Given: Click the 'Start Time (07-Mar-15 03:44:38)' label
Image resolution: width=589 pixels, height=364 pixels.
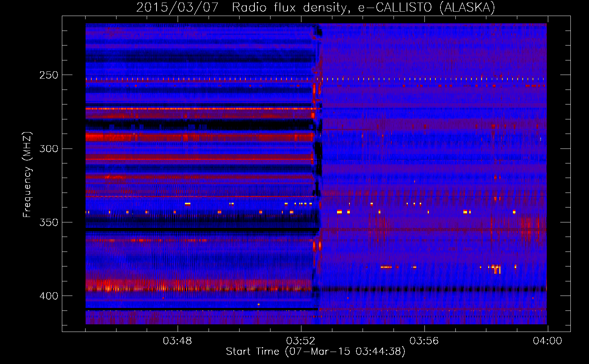Looking at the screenshot, I should [316, 352].
